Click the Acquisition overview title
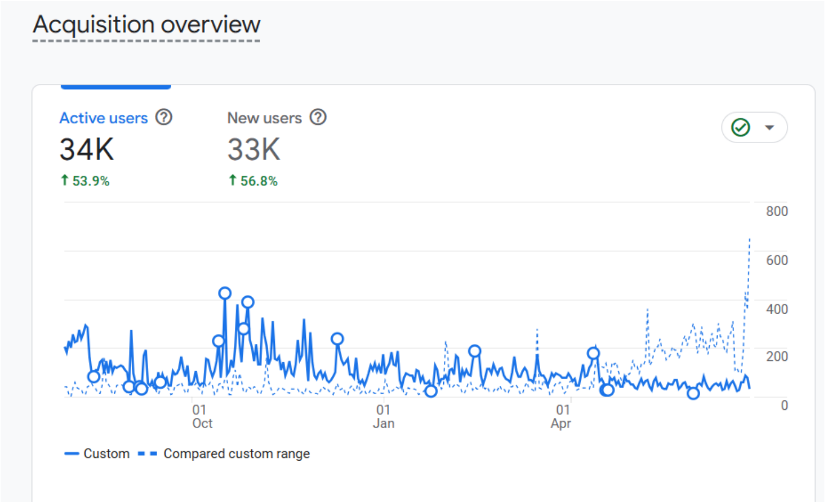This screenshot has width=828, height=504. [146, 25]
